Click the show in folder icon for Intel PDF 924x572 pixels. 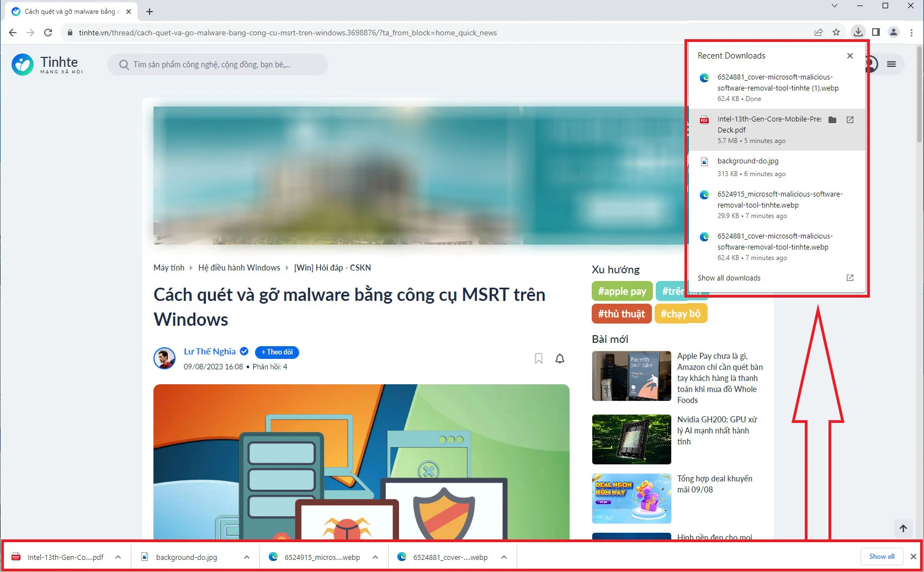[x=833, y=119]
